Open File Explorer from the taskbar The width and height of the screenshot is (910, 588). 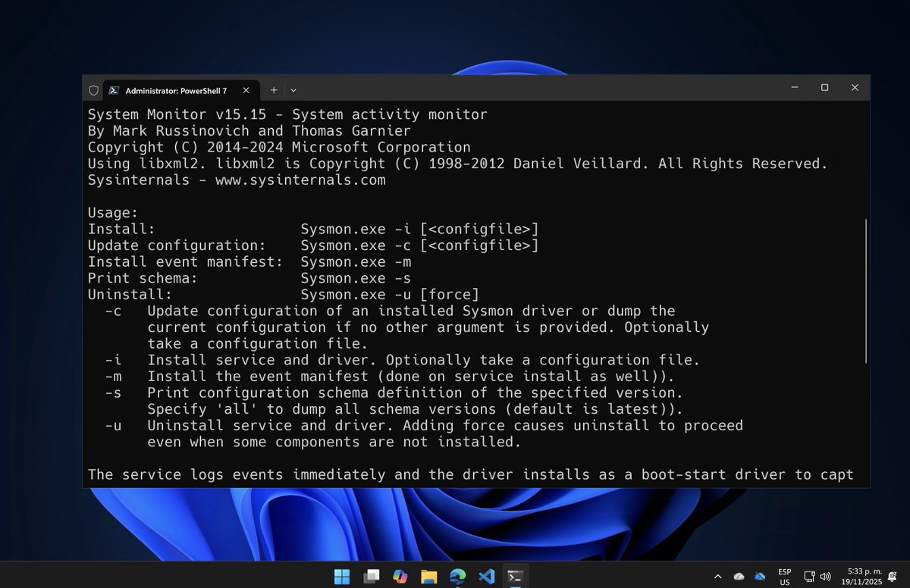428,577
